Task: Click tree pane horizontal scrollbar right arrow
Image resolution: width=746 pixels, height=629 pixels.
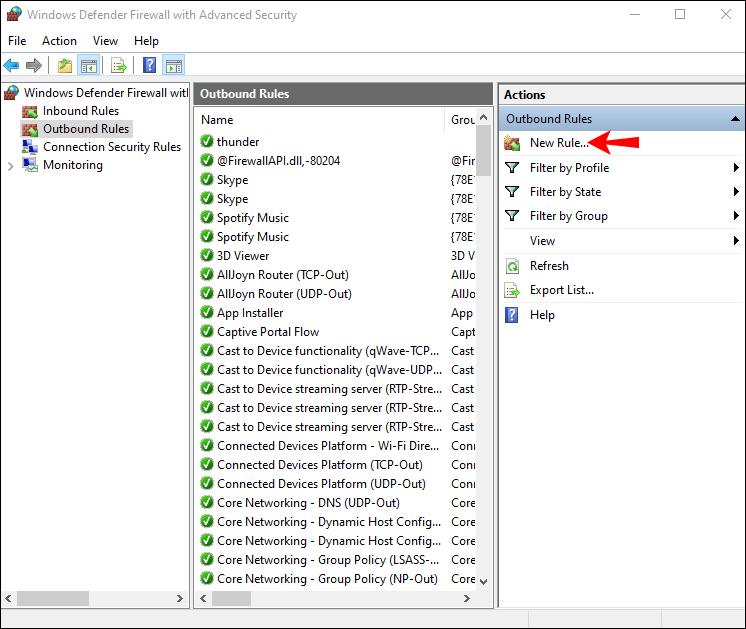Action: [180, 599]
